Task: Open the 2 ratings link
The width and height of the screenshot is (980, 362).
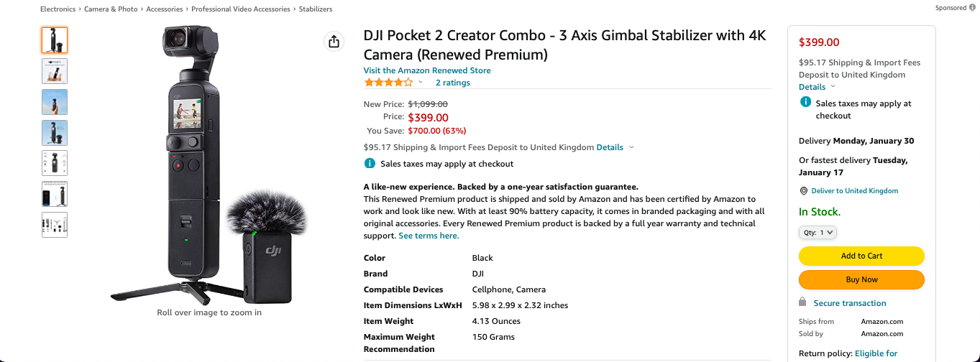Action: pos(453,83)
